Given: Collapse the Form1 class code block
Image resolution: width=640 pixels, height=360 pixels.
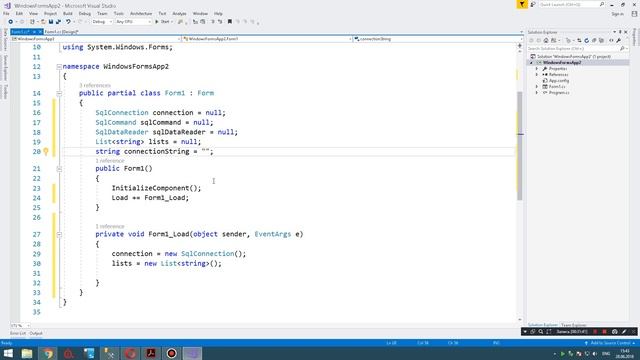Looking at the screenshot, I should tap(59, 93).
